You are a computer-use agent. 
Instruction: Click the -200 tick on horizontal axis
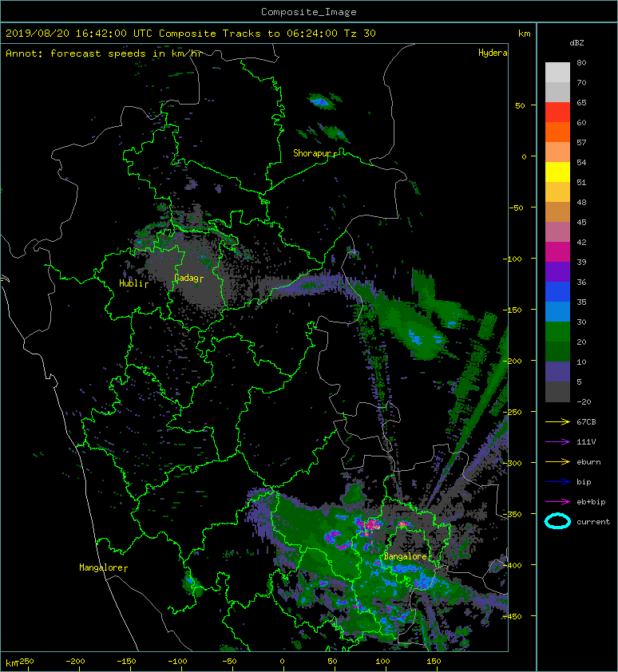pyautogui.click(x=76, y=662)
